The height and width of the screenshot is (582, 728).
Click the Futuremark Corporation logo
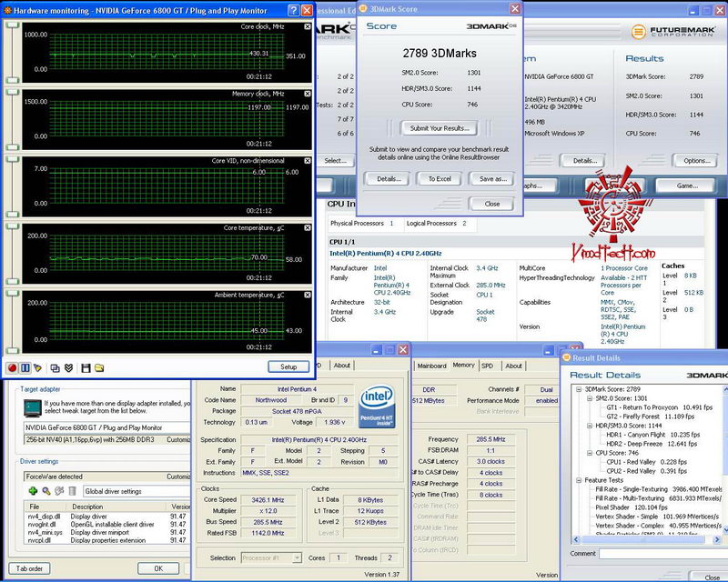click(x=673, y=32)
